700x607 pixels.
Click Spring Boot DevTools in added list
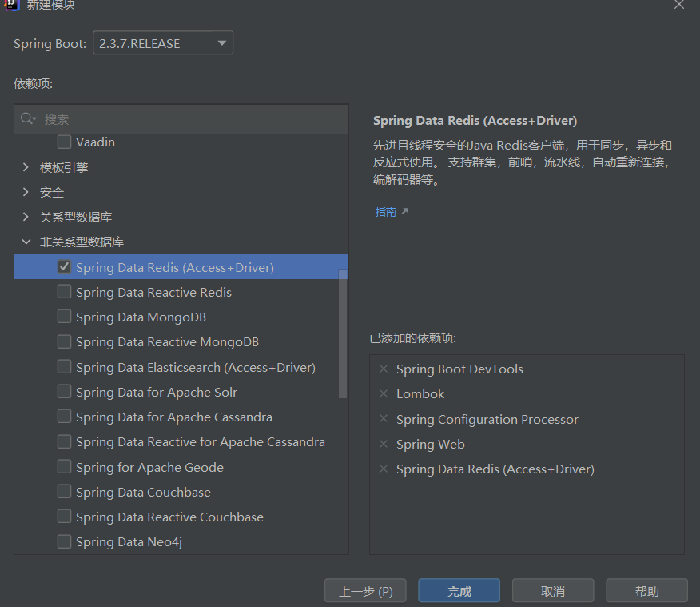tap(459, 369)
